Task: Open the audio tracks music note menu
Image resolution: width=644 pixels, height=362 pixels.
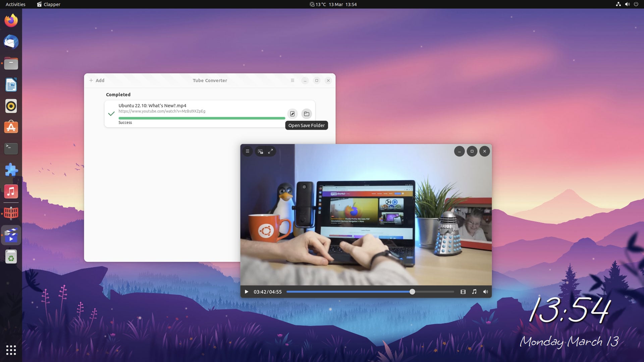Action: (x=474, y=292)
